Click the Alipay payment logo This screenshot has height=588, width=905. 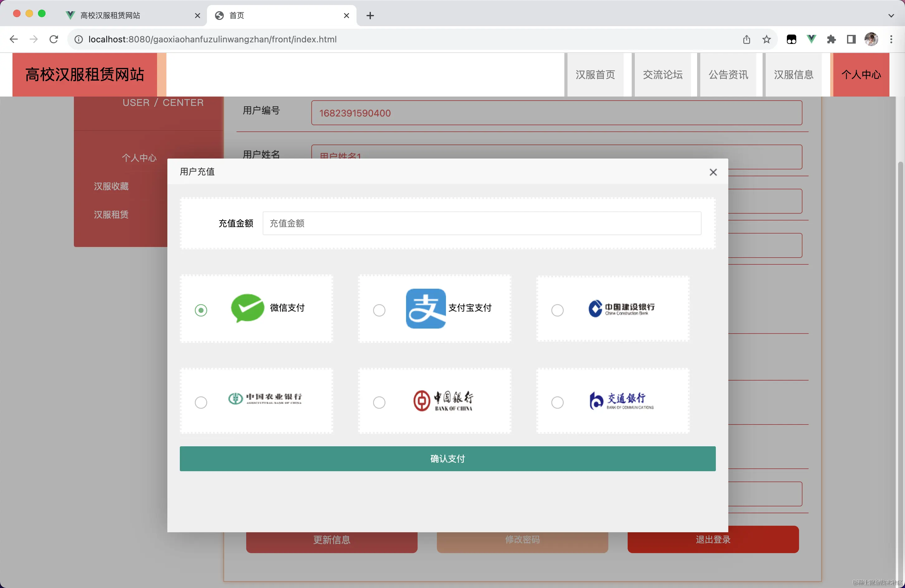coord(425,309)
